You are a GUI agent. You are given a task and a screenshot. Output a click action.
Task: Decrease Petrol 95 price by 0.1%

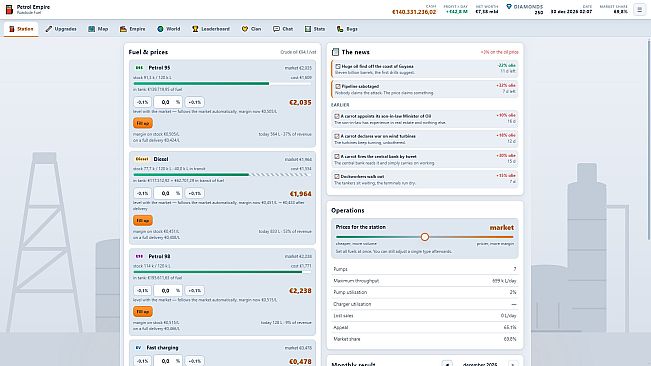pos(142,102)
